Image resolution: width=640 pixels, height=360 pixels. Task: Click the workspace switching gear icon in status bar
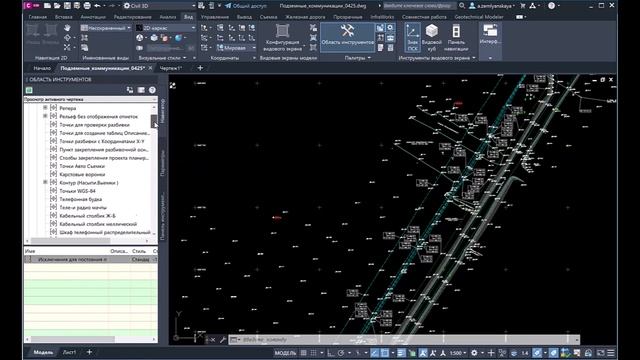(474, 353)
